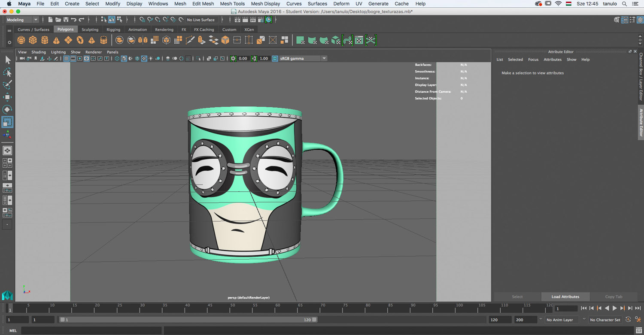Viewport: 644px width, 335px height.
Task: Toggle textured display in viewport toolbar
Action: (x=144, y=58)
